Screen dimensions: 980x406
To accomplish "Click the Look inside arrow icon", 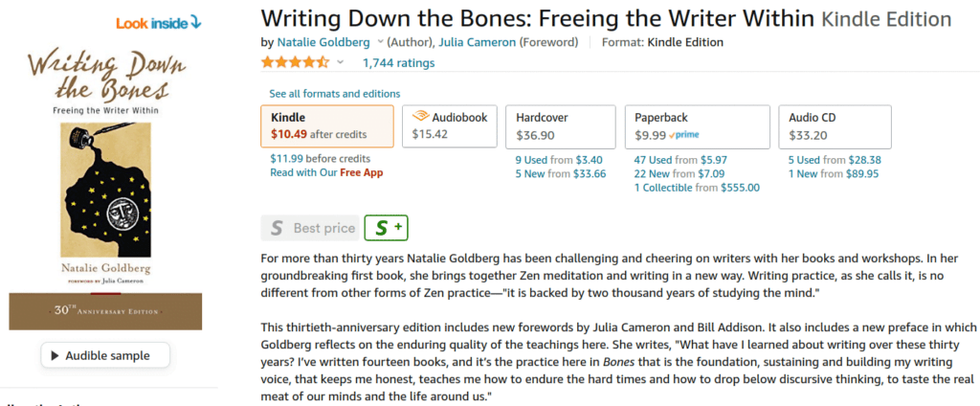I will click(195, 21).
